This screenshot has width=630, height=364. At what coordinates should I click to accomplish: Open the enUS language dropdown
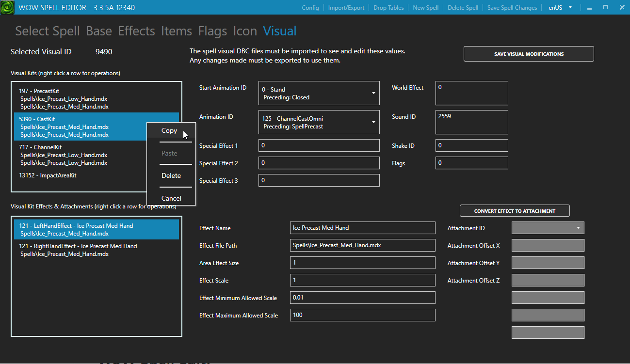click(560, 8)
